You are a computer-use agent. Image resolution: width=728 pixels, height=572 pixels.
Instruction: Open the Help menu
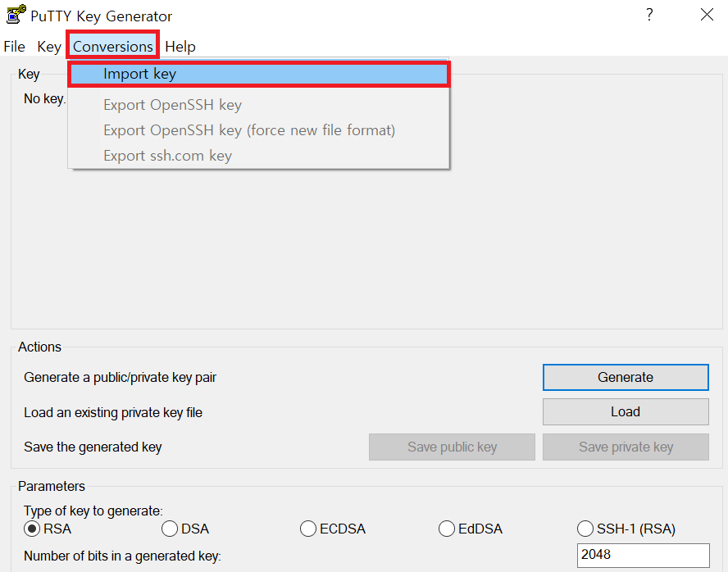click(180, 47)
